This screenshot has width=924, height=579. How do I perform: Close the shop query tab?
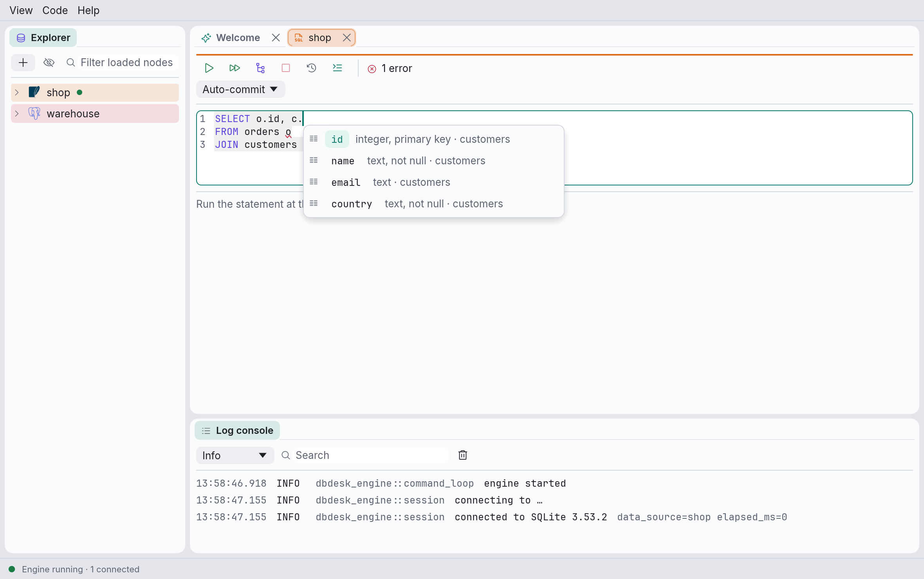tap(347, 38)
